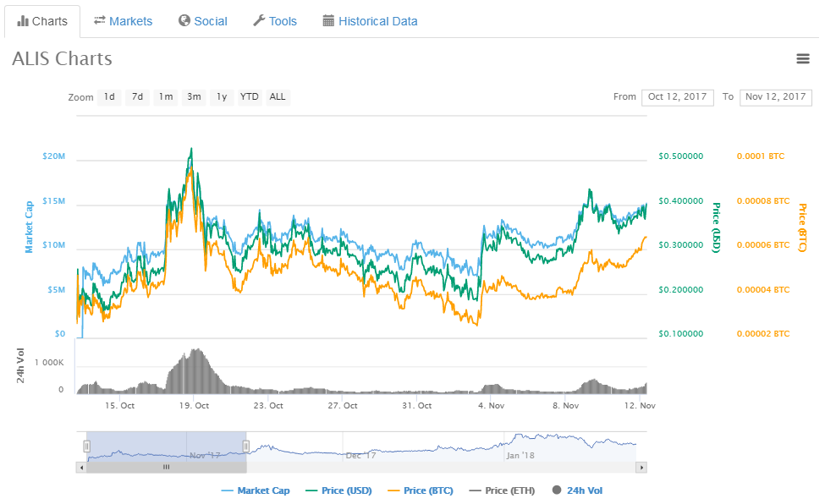The width and height of the screenshot is (836, 504).
Task: Open the Tools tab
Action: pos(275,21)
